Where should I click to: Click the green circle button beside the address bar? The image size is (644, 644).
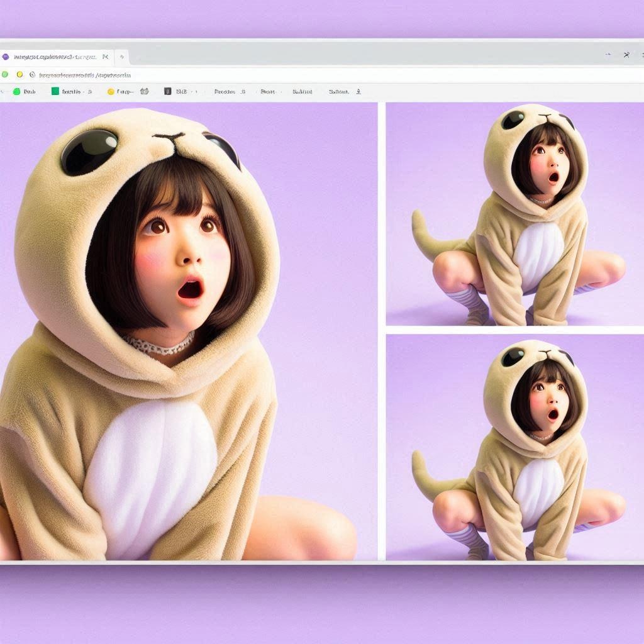(5, 75)
